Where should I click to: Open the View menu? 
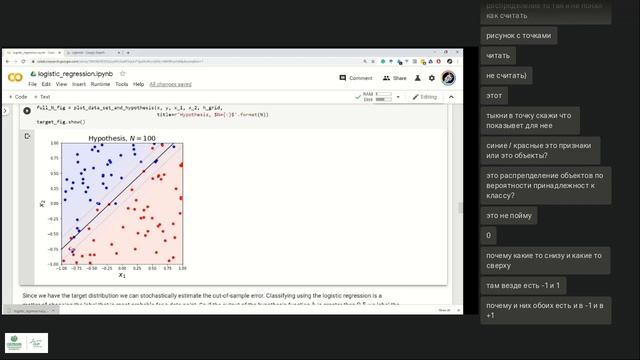click(61, 84)
